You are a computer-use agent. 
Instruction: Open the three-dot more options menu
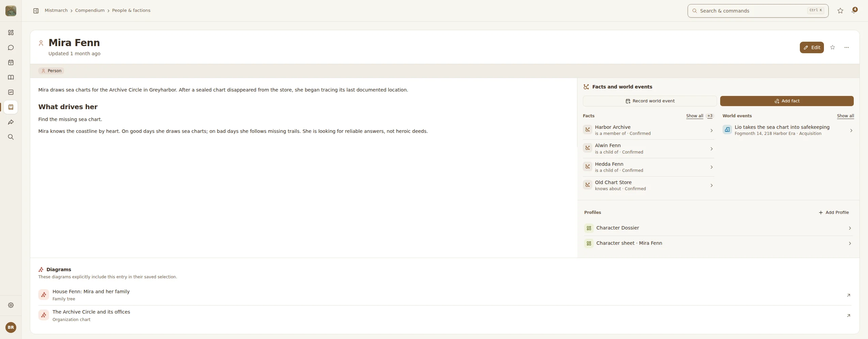click(x=847, y=47)
